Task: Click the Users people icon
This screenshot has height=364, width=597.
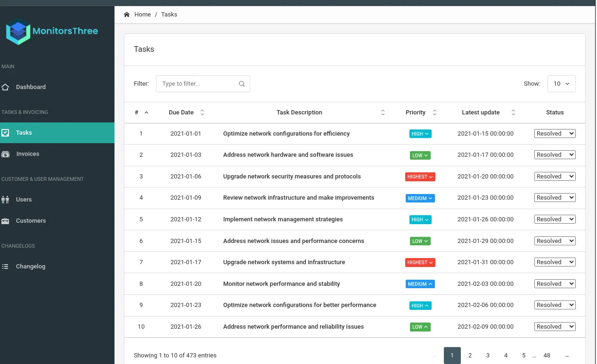Action: pos(5,200)
